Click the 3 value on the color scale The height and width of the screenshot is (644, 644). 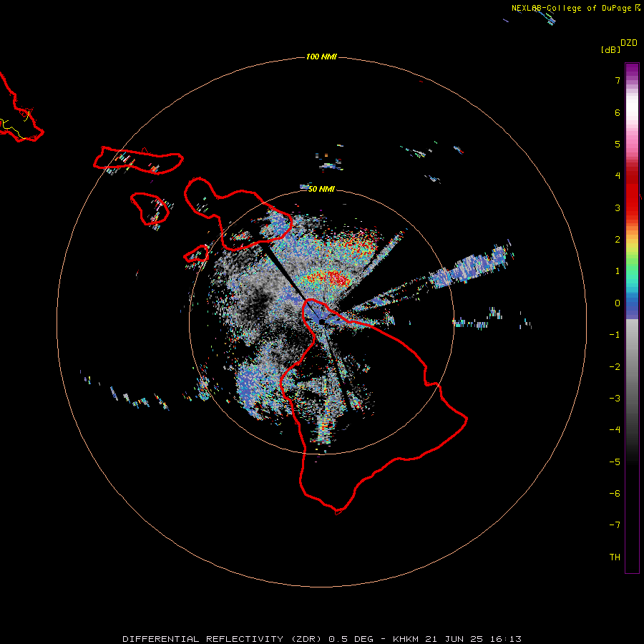(618, 208)
